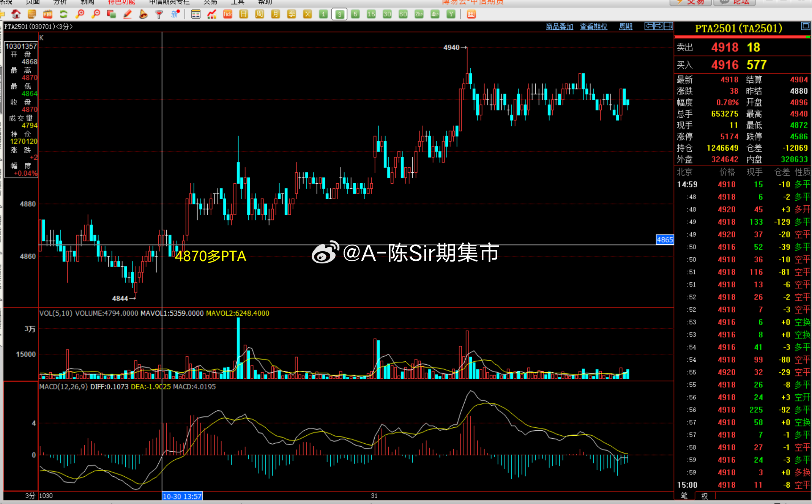Switch to monthly 月 period
This screenshot has height=504, width=812.
click(x=276, y=14)
